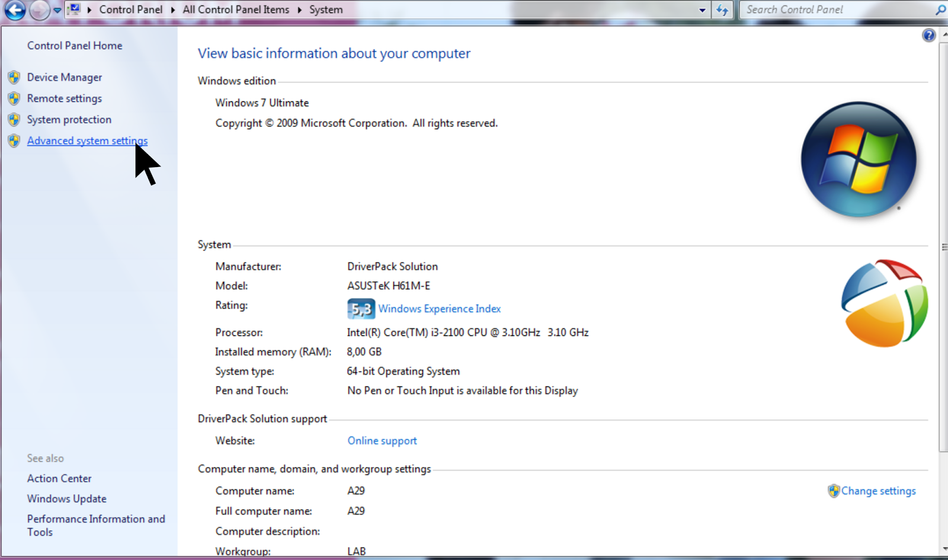
Task: Click the shield icon beside System protection
Action: click(14, 120)
